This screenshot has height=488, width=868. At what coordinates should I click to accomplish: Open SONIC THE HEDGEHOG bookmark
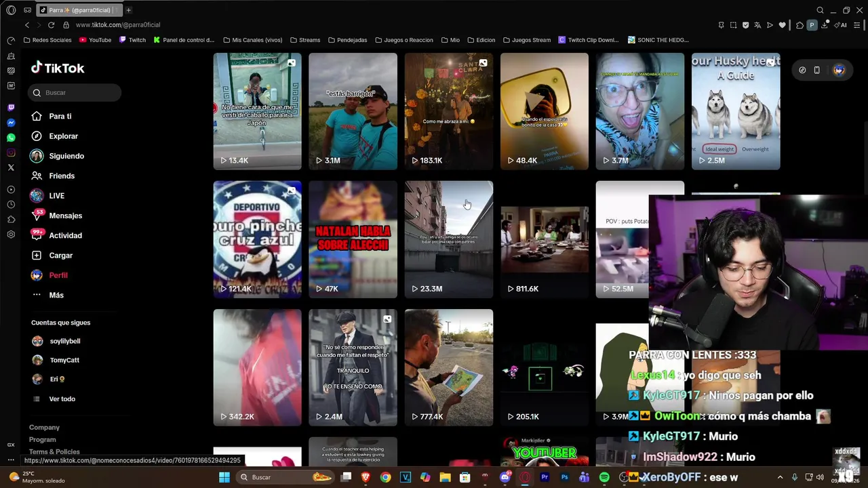click(x=658, y=40)
